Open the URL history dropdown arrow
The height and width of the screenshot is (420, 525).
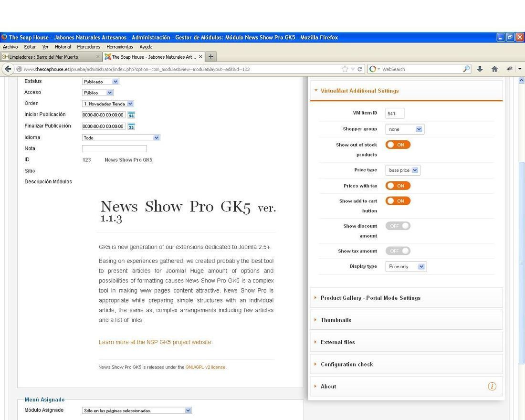353,69
